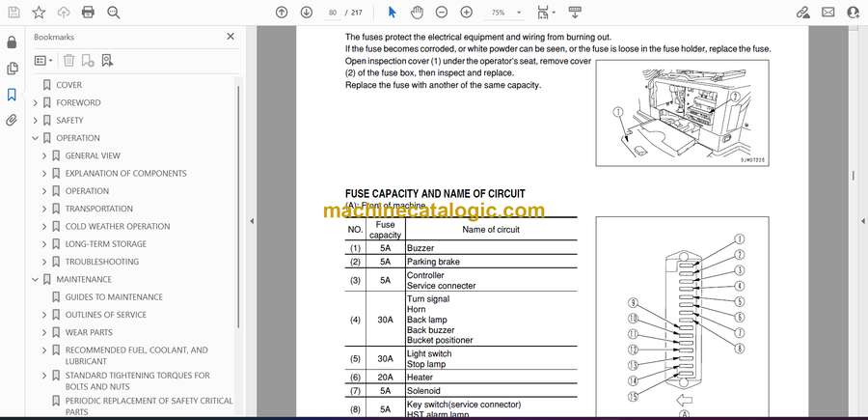Expand OUTLINES OF SERVICE bookmark

point(44,315)
